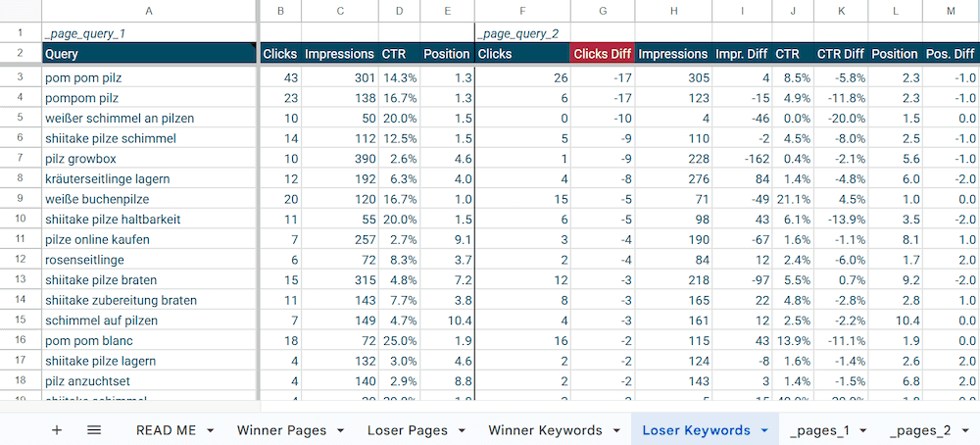Image resolution: width=980 pixels, height=445 pixels.
Task: Select column A header
Action: (x=149, y=11)
